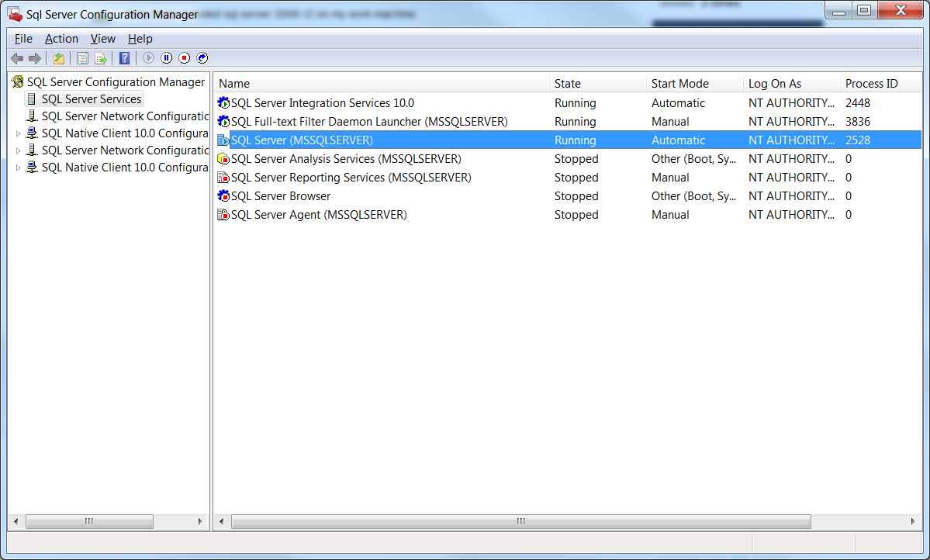Select the SQL Server Browser service
This screenshot has height=560, width=930.
coord(281,195)
